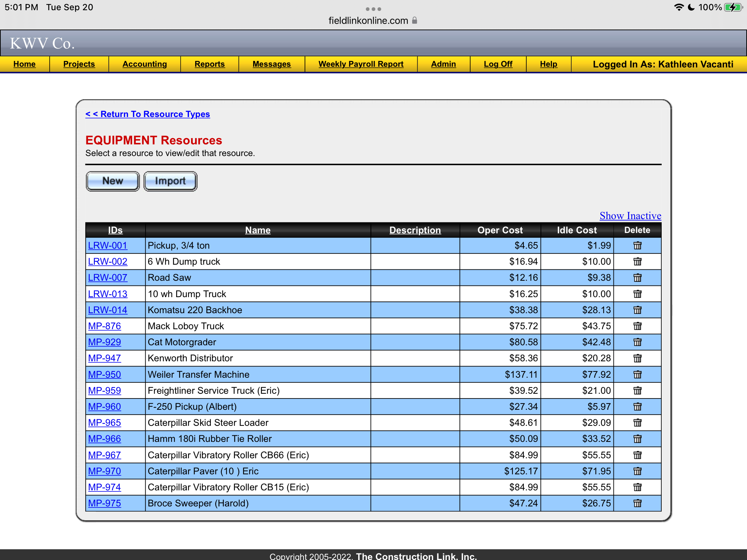Viewport: 747px width, 560px height.
Task: Click Oper Cost header to sort costs
Action: pyautogui.click(x=500, y=229)
